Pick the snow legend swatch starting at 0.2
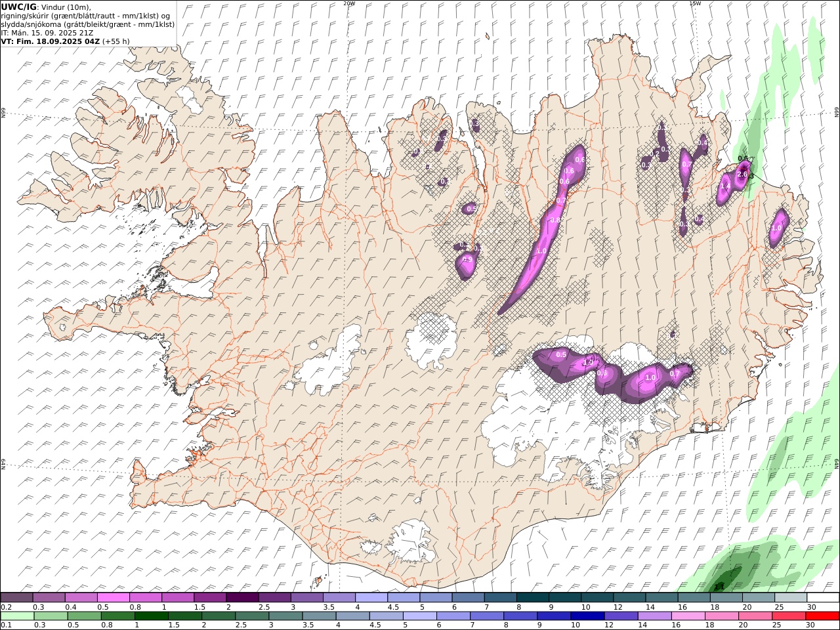 click(16, 598)
